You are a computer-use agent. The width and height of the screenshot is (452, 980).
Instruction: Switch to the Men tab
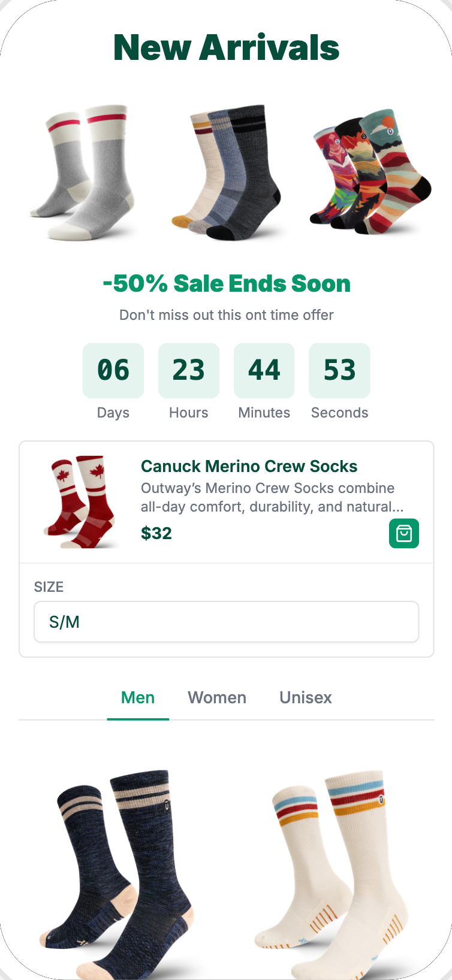pyautogui.click(x=138, y=698)
